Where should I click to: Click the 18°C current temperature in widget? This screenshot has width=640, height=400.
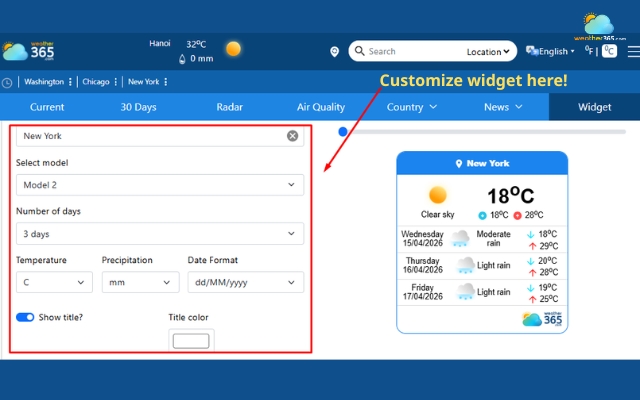[x=511, y=196]
